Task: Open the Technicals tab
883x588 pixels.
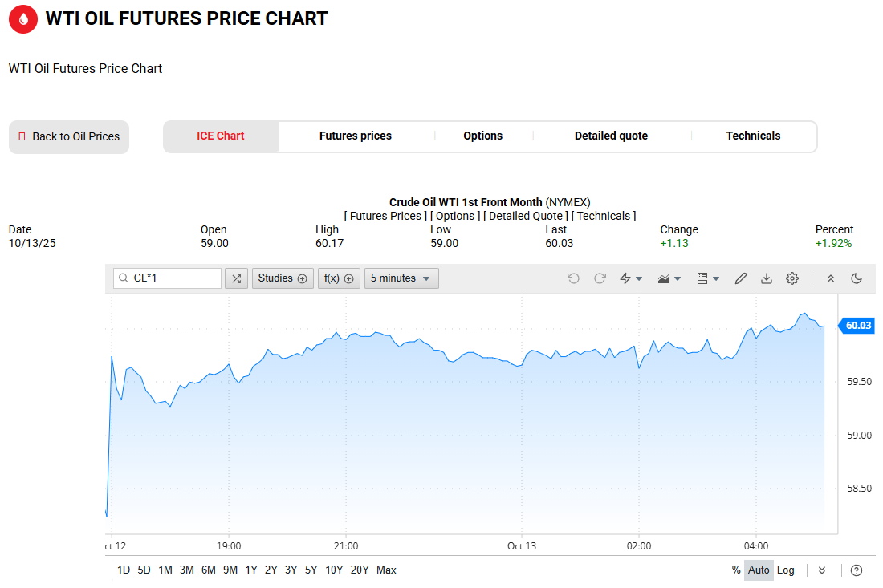Action: (753, 136)
